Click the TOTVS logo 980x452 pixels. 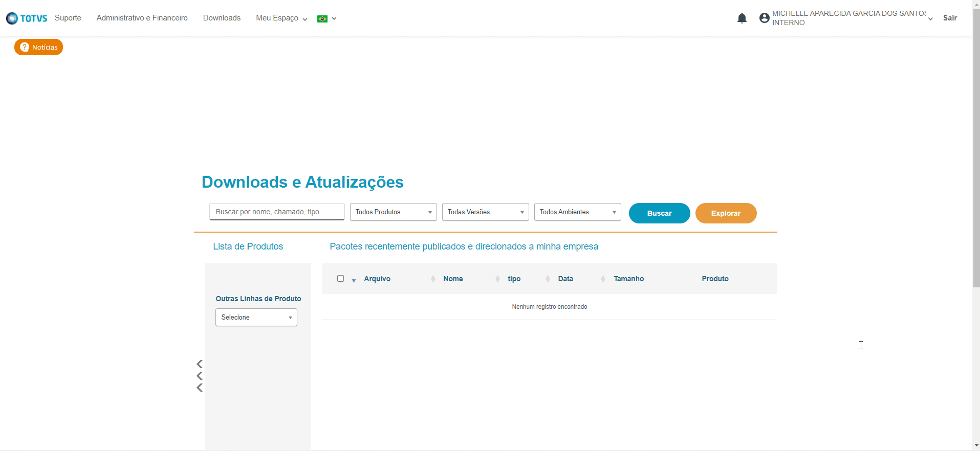click(x=27, y=18)
